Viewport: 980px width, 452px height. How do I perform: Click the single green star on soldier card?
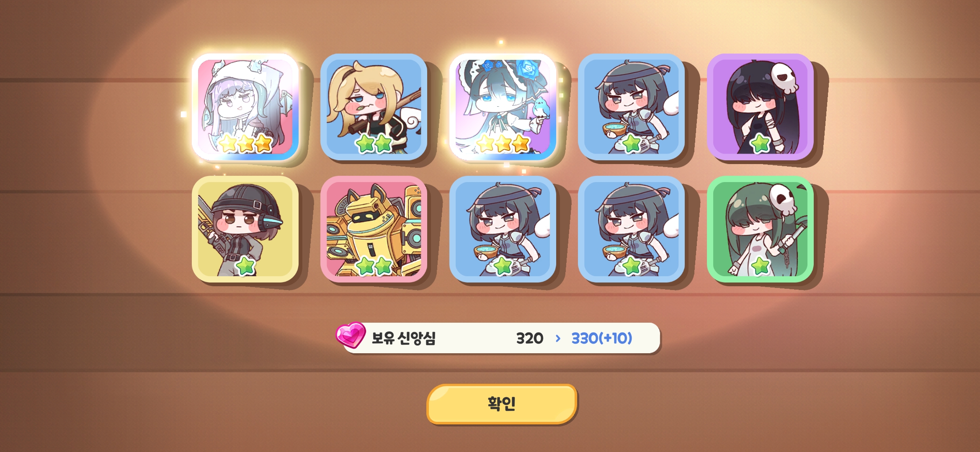[x=246, y=266]
